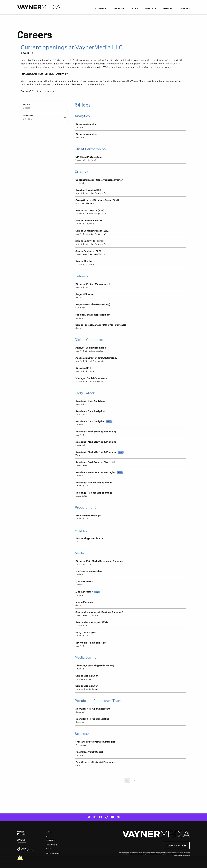Click the YouTube icon in footer
This screenshot has height=868, width=207.
pos(112,817)
